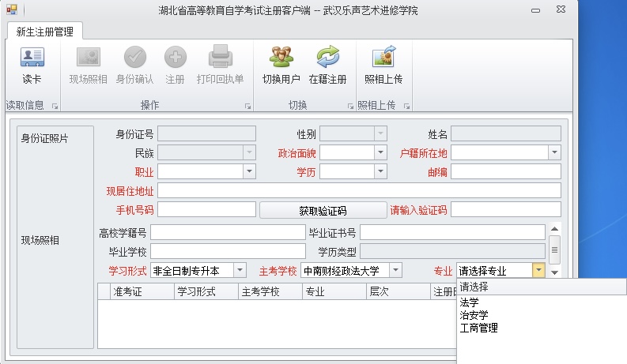627x364 pixels.
Task: Expand the 职业 dropdown
Action: (249, 171)
